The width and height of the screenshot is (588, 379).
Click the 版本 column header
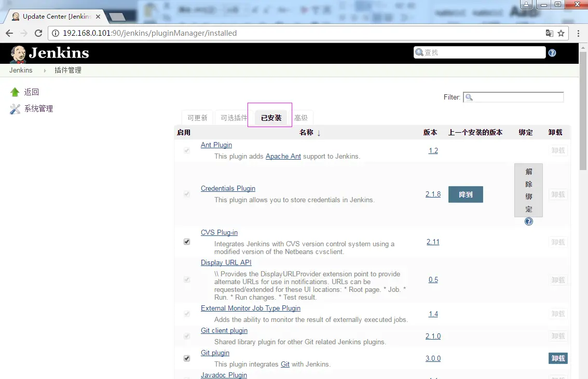[430, 133]
